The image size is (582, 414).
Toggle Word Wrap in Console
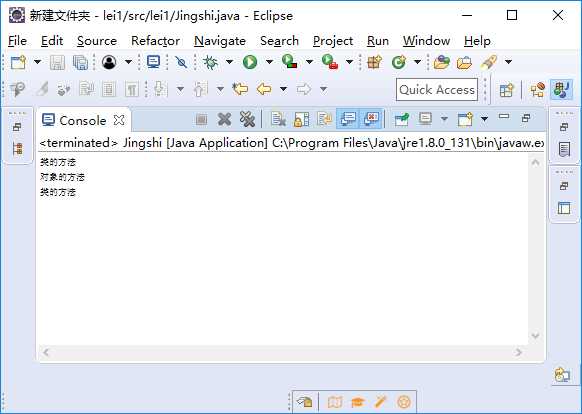tap(324, 119)
